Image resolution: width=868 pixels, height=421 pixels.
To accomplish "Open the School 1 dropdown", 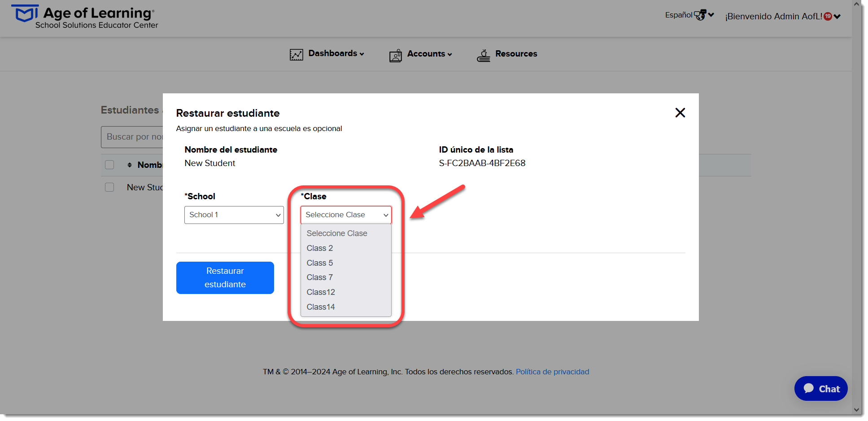I will click(x=234, y=215).
